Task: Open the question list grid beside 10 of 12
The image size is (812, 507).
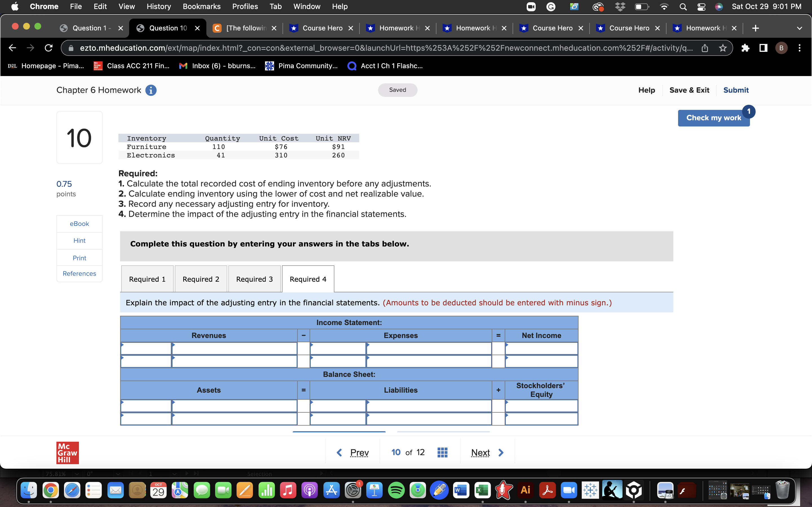Action: (x=442, y=452)
